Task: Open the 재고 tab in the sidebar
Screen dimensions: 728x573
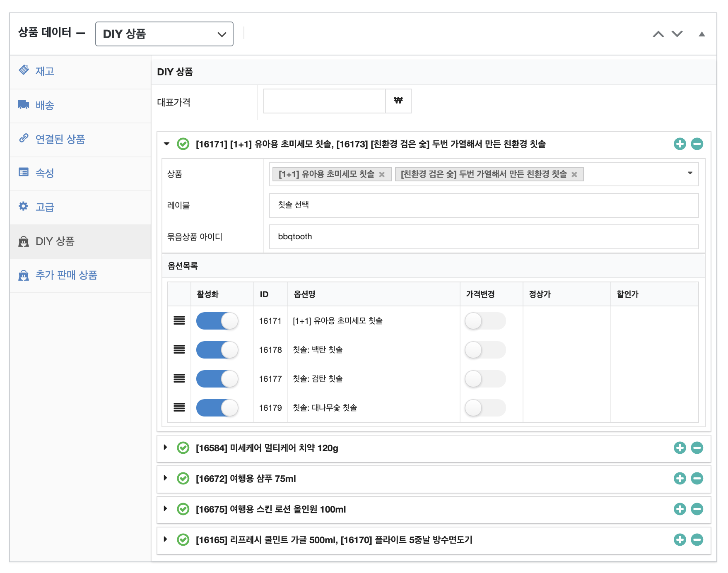Action: coord(45,71)
